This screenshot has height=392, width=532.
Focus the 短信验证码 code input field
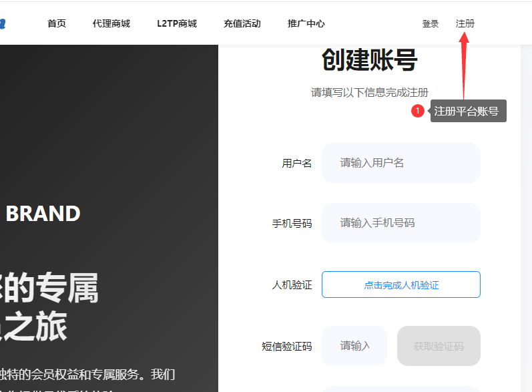pyautogui.click(x=354, y=346)
